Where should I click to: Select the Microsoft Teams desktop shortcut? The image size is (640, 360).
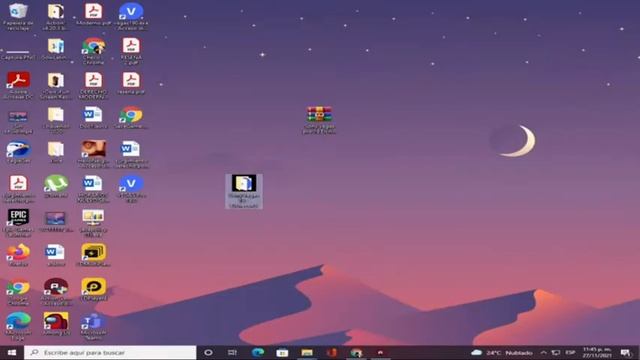[93, 326]
